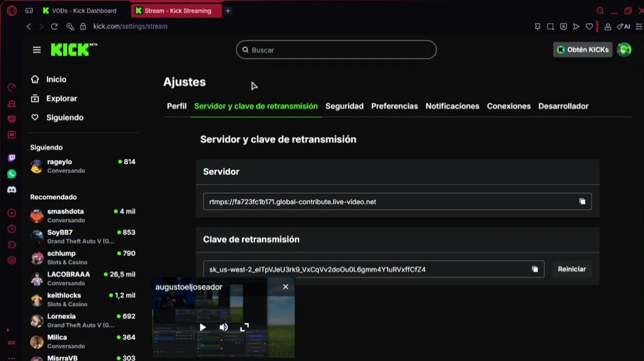644x361 pixels.
Task: Open the Desarrollador tab
Action: click(563, 106)
